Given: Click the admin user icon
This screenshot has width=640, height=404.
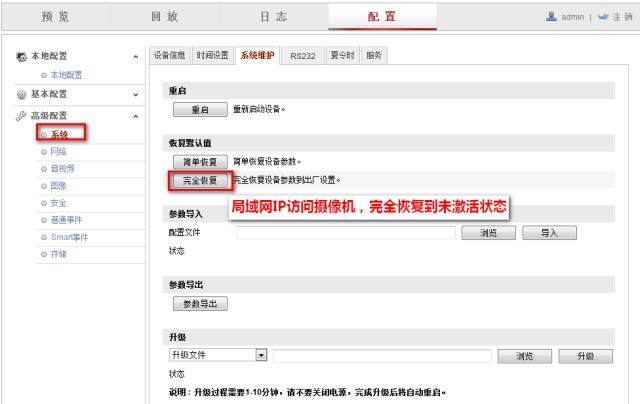Looking at the screenshot, I should (551, 17).
